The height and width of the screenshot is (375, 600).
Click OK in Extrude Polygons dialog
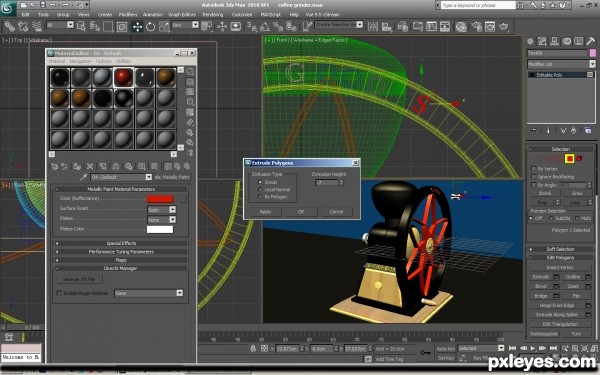(x=301, y=212)
